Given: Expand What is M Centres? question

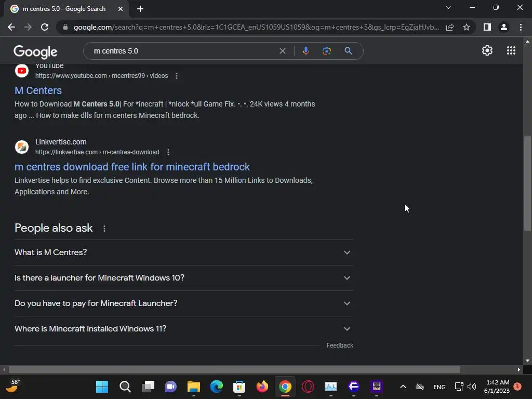Looking at the screenshot, I should [183, 252].
